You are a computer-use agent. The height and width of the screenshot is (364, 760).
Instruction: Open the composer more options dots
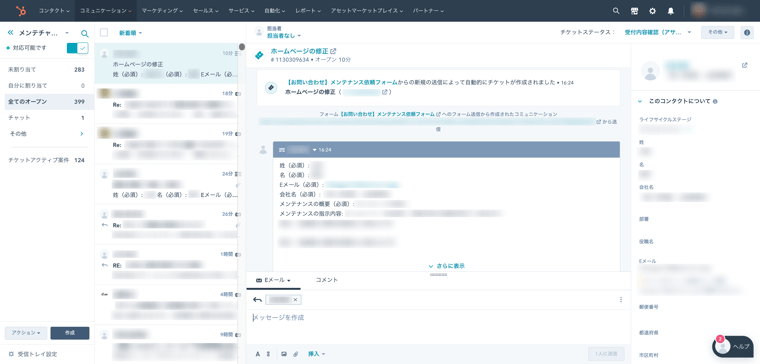(x=621, y=300)
